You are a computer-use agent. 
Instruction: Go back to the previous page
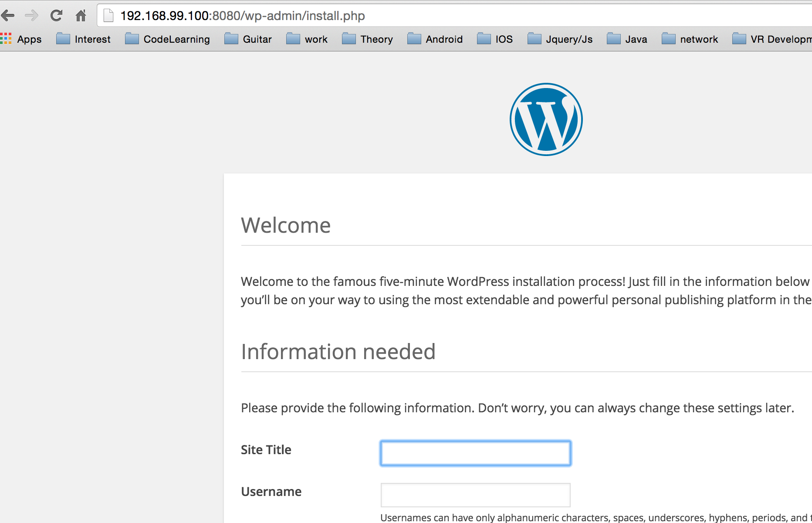click(8, 16)
